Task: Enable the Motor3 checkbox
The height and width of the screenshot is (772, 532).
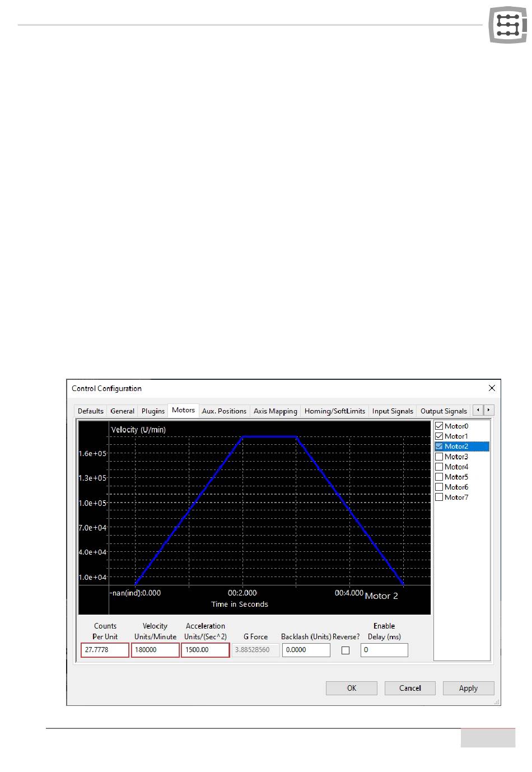Action: (x=439, y=457)
